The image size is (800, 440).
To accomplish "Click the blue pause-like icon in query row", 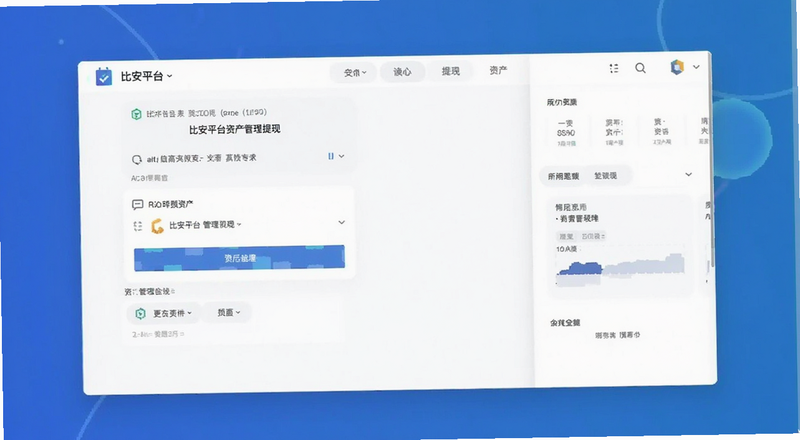I will 331,156.
